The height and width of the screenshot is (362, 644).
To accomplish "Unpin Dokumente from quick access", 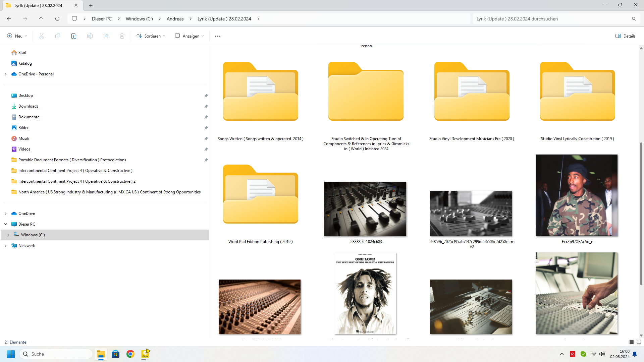I will point(206,117).
